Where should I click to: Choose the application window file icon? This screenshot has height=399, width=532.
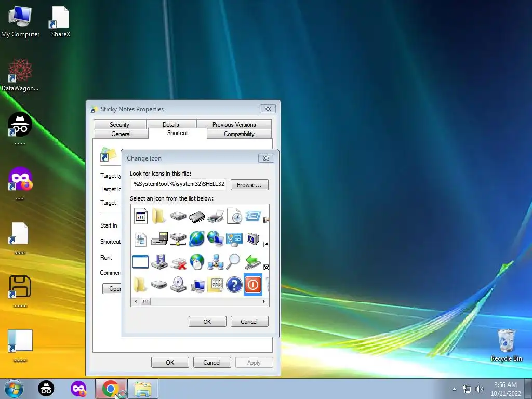tap(140, 216)
